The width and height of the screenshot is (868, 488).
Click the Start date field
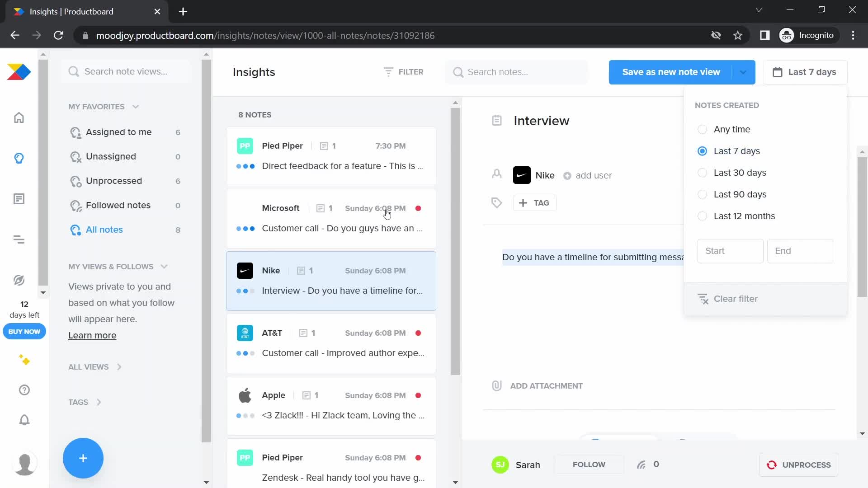[730, 251]
